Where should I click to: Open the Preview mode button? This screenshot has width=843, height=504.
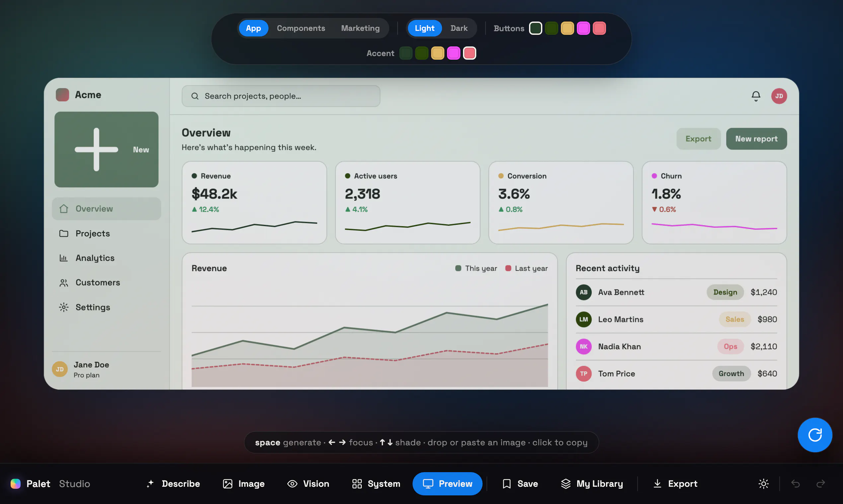pos(447,484)
